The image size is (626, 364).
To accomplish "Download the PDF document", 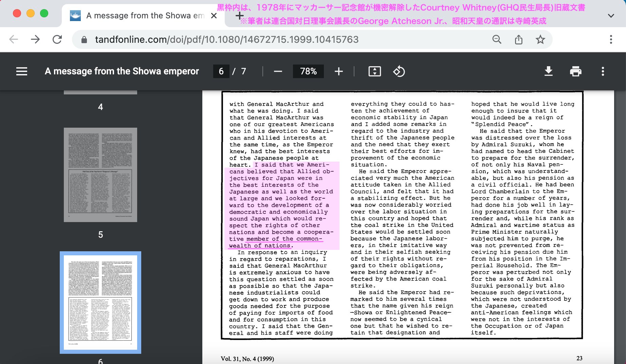I will [548, 71].
